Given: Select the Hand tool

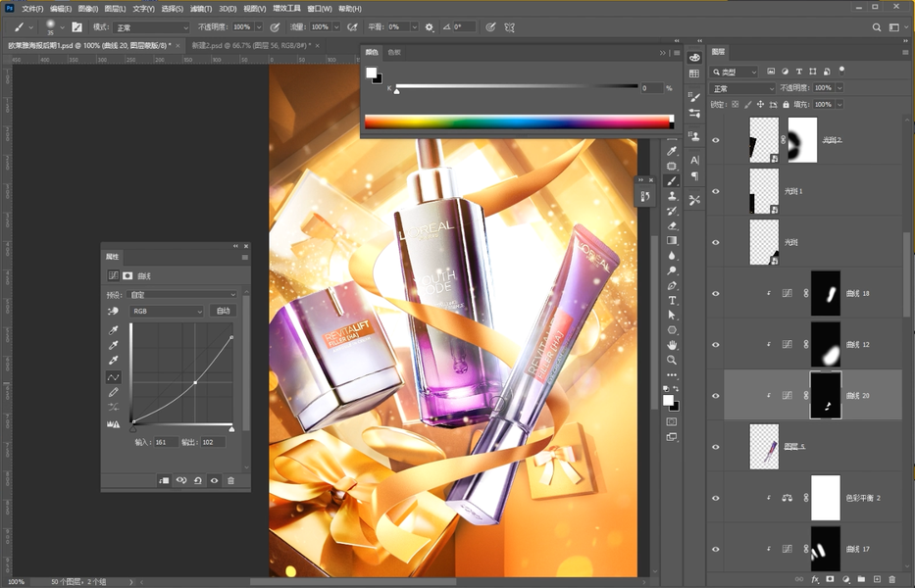Looking at the screenshot, I should click(672, 345).
